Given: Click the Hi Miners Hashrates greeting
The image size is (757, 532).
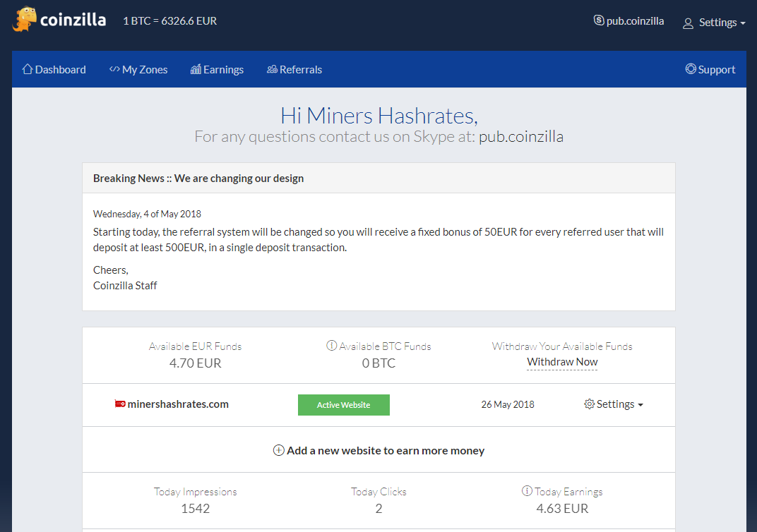Looking at the screenshot, I should pos(379,116).
